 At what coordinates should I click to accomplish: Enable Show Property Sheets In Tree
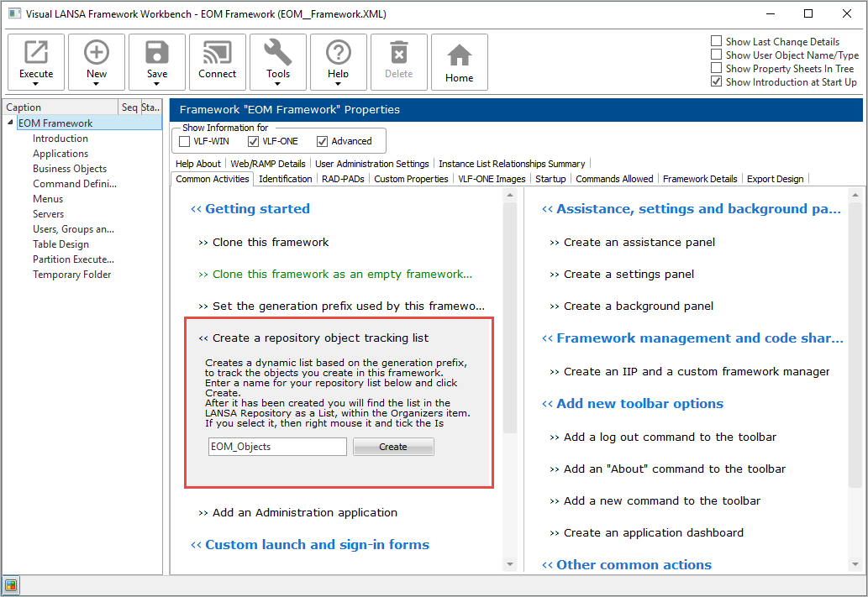(x=716, y=67)
